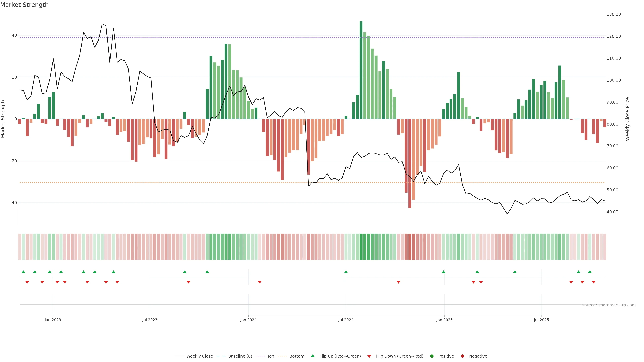Click the Market Strength chart title
This screenshot has width=644, height=362.
(24, 5)
